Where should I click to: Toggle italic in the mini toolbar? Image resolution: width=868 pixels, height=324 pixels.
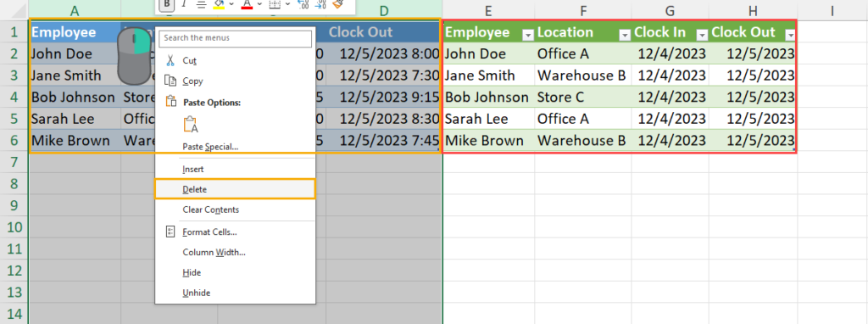(x=183, y=4)
